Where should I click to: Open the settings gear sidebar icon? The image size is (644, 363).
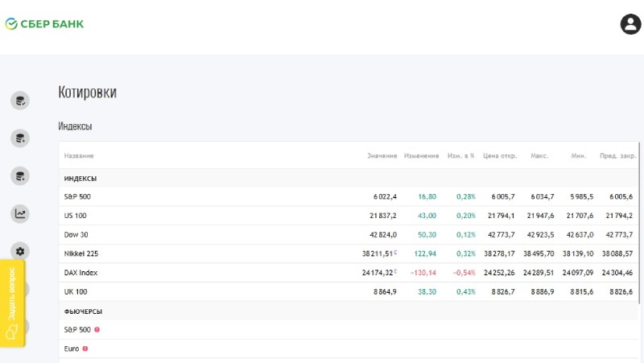(x=20, y=251)
